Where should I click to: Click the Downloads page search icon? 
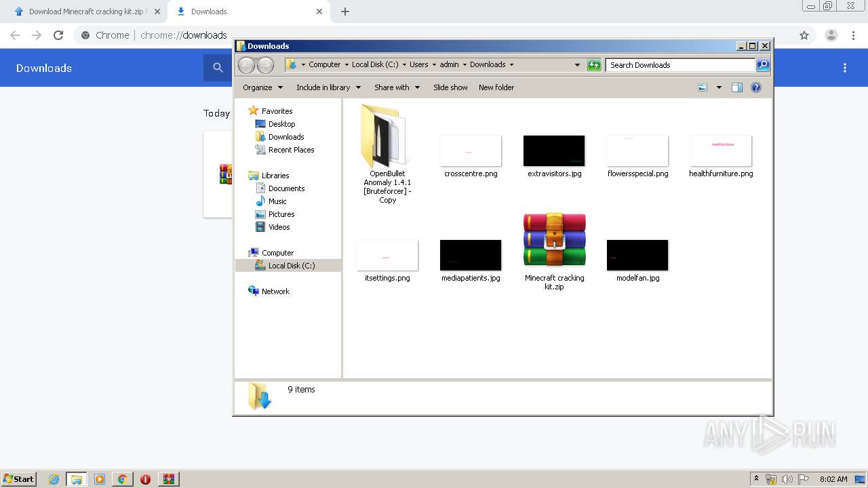point(218,68)
